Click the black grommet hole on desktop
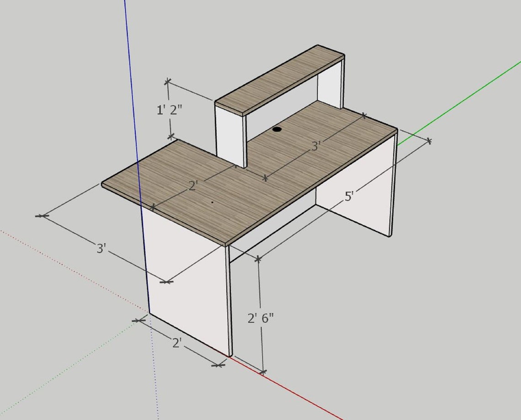The image size is (521, 420). point(277,129)
